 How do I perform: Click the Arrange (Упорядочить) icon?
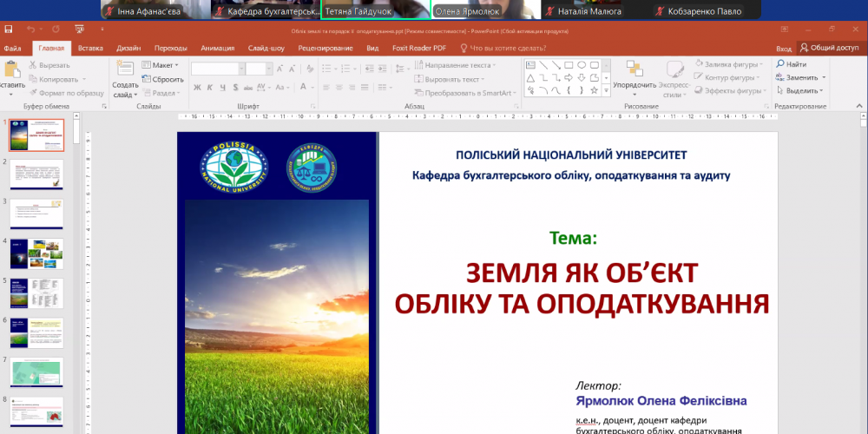tap(634, 69)
